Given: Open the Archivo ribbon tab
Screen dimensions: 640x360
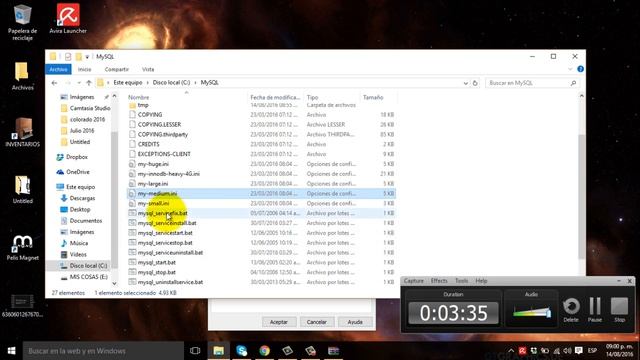Looking at the screenshot, I should tap(58, 69).
